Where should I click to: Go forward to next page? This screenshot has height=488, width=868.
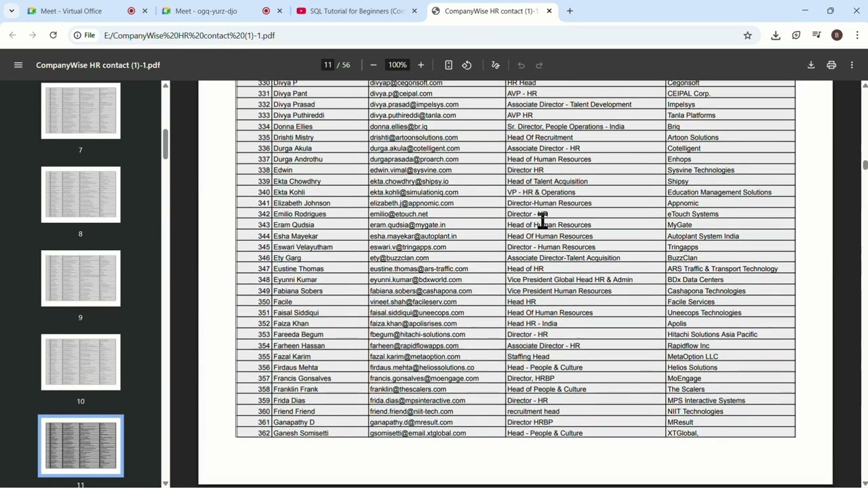click(x=33, y=35)
